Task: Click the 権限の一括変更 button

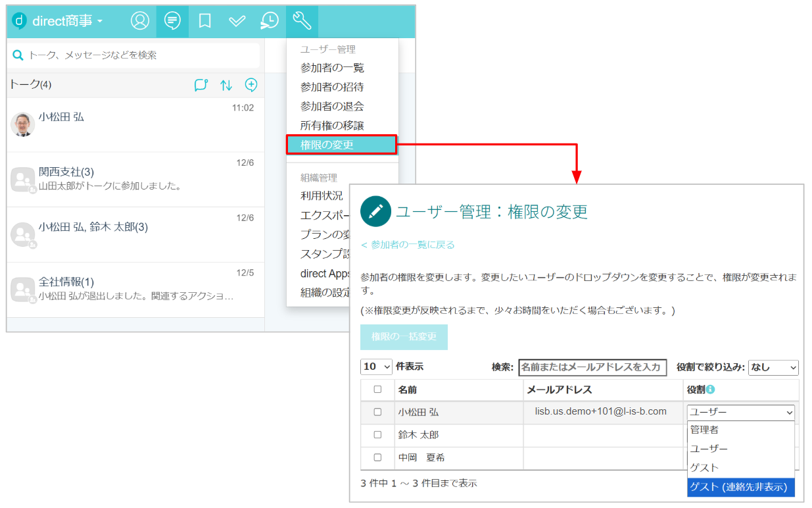Action: click(404, 337)
